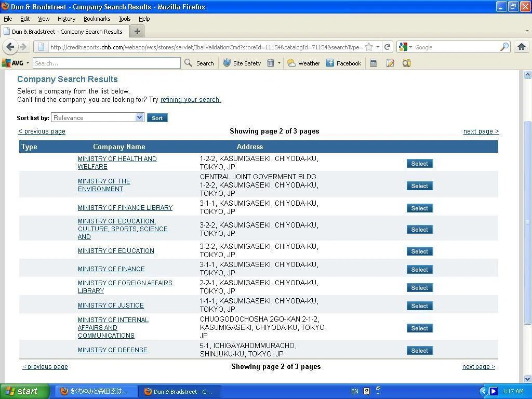
Task: Open Ministry of the Environment link
Action: pyautogui.click(x=104, y=185)
